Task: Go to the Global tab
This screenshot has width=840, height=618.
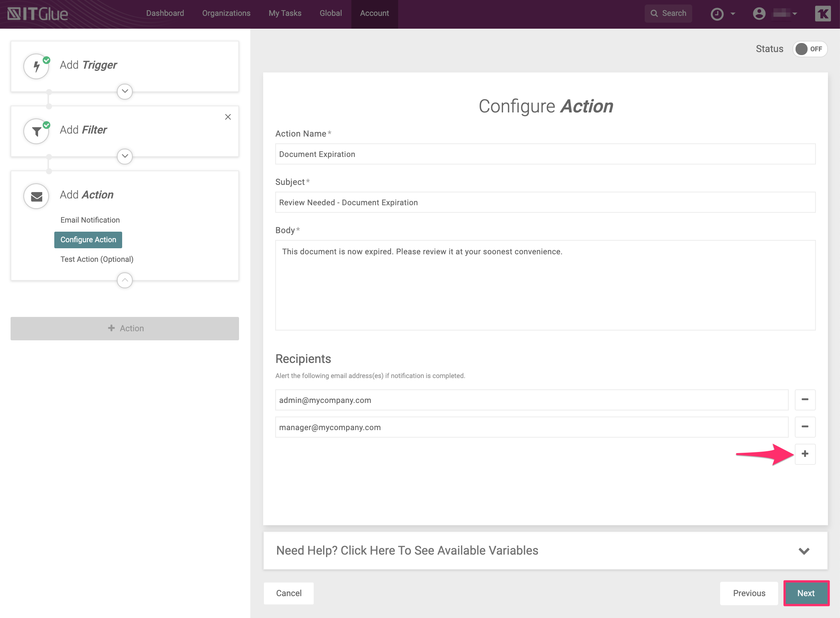Action: 331,13
